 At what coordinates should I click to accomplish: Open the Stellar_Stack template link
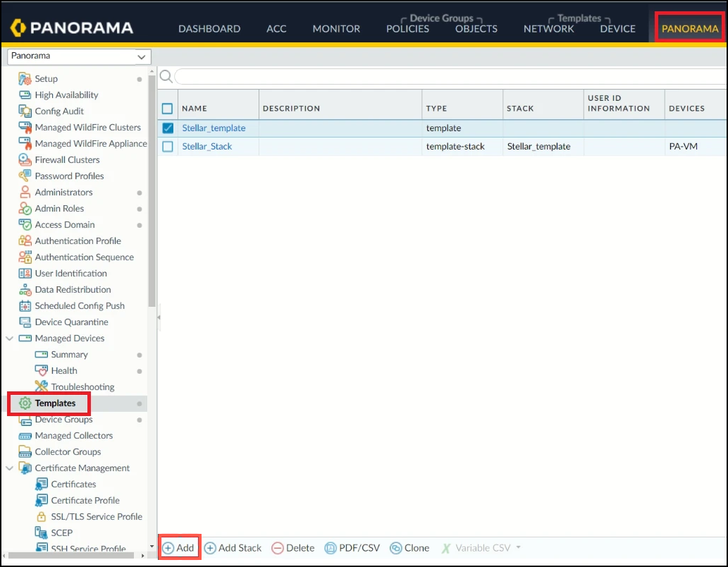(207, 147)
